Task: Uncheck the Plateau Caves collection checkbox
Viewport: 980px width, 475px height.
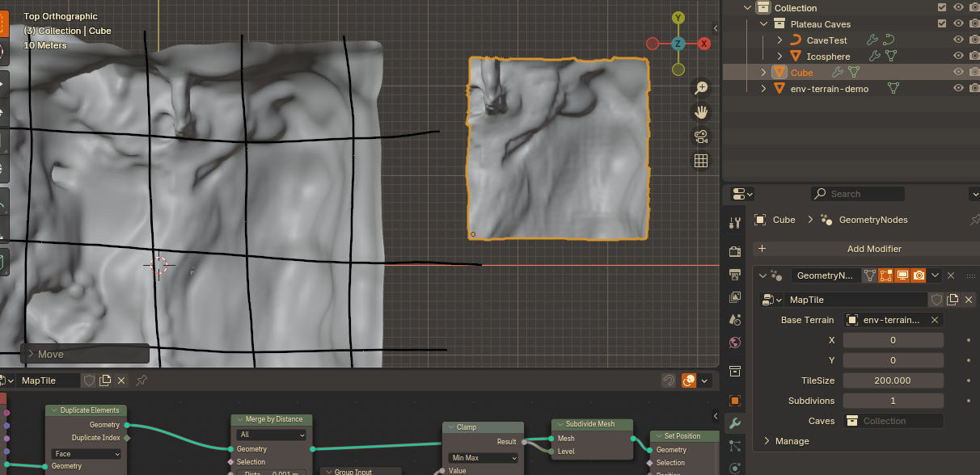Action: [x=942, y=23]
